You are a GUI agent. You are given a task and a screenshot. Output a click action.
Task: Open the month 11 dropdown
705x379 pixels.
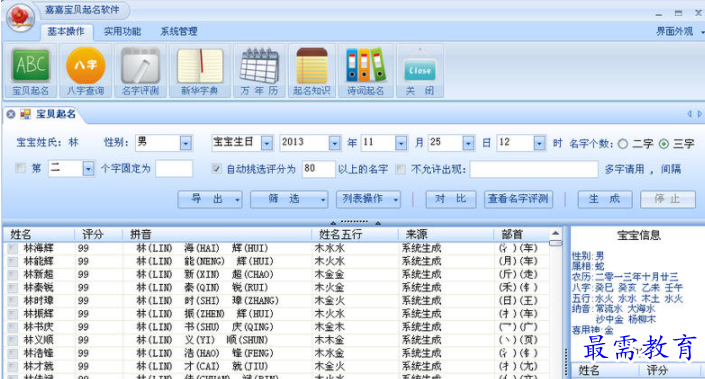pos(401,143)
